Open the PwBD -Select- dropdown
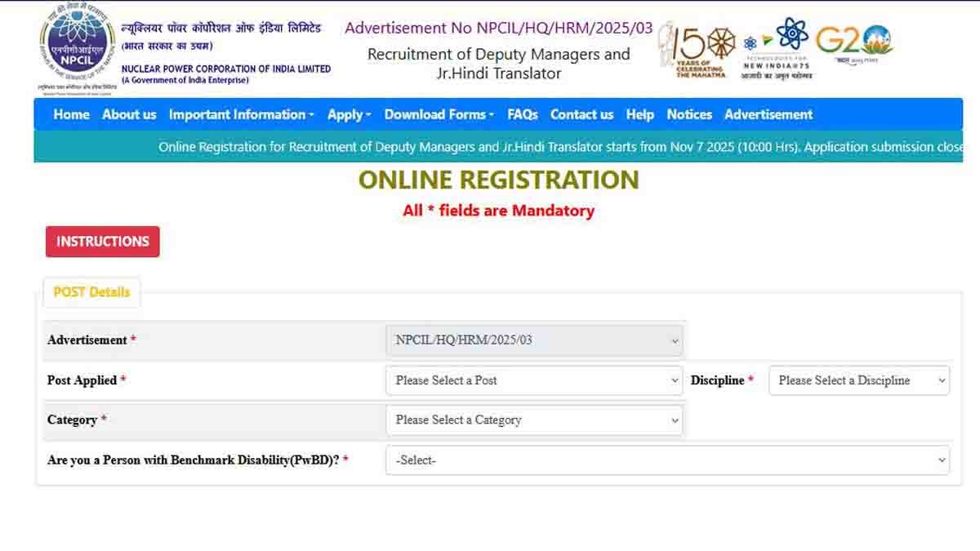Image resolution: width=980 pixels, height=551 pixels. (666, 460)
